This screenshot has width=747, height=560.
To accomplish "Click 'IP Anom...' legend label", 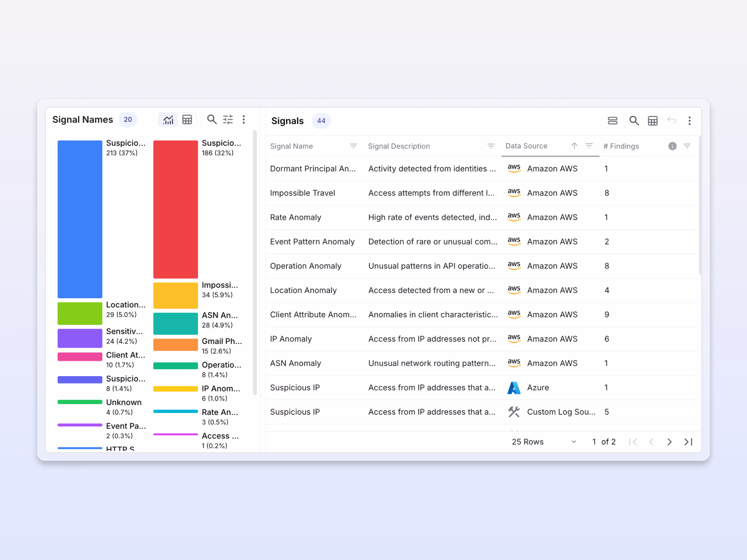I will [221, 388].
